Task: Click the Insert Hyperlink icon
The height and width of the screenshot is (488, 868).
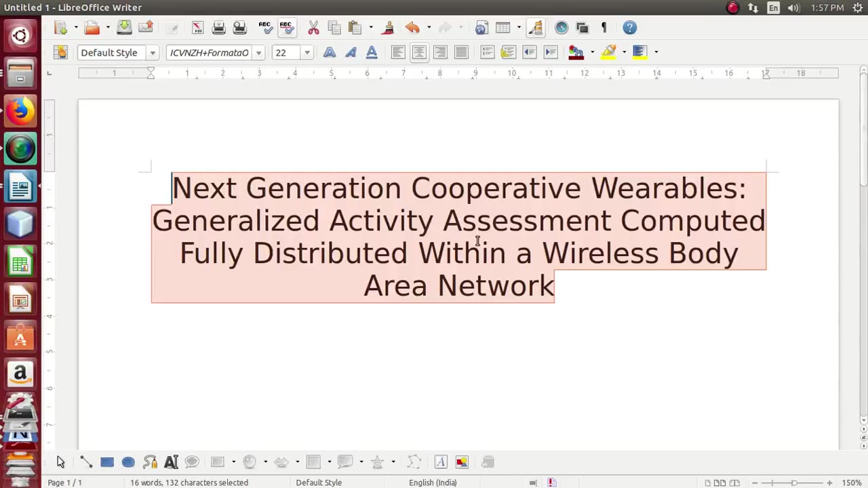Action: click(481, 28)
